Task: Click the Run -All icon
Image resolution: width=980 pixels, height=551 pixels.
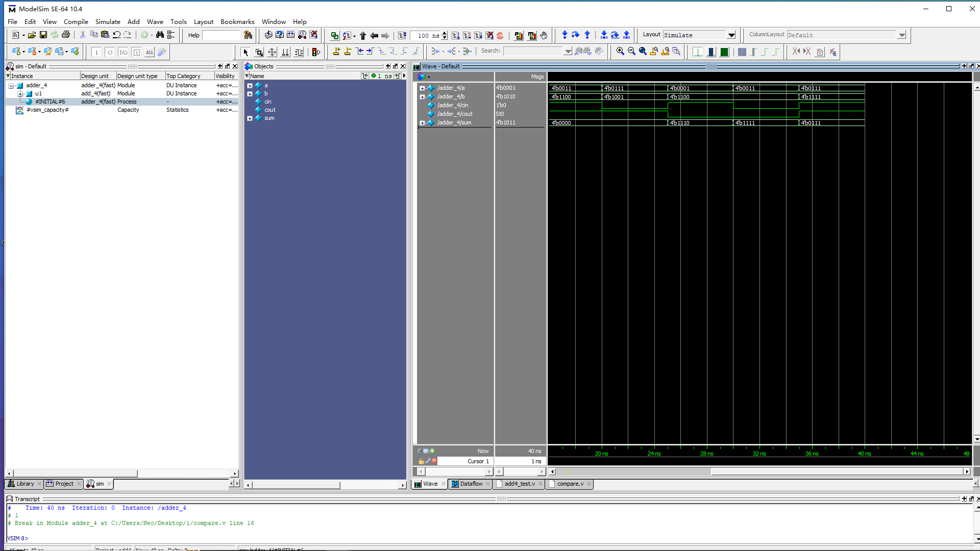Action: click(478, 35)
